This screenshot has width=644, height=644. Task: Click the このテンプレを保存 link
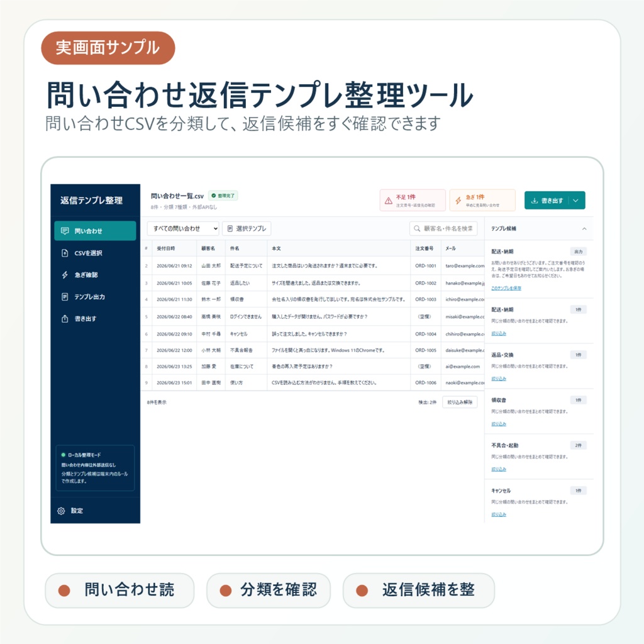coord(506,288)
